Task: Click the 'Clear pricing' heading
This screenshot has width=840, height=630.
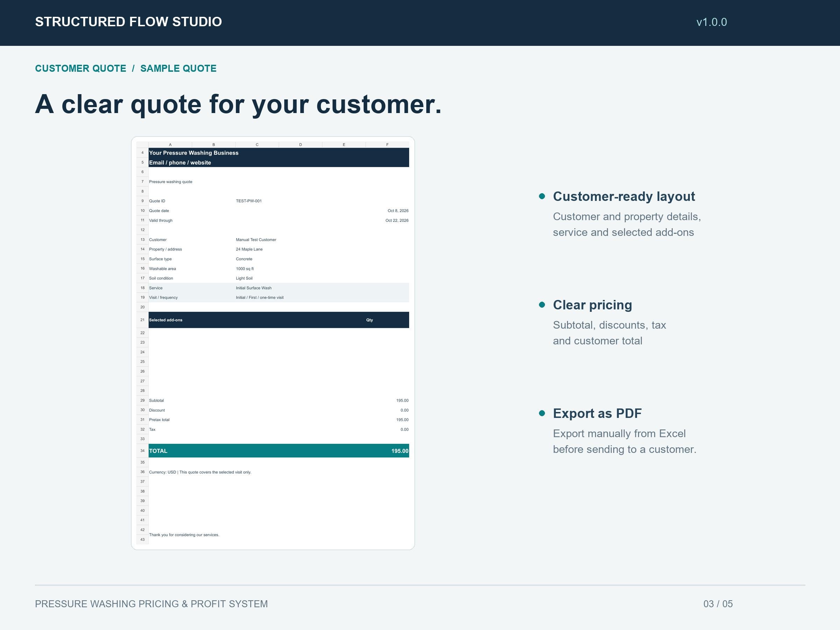Action: click(593, 305)
